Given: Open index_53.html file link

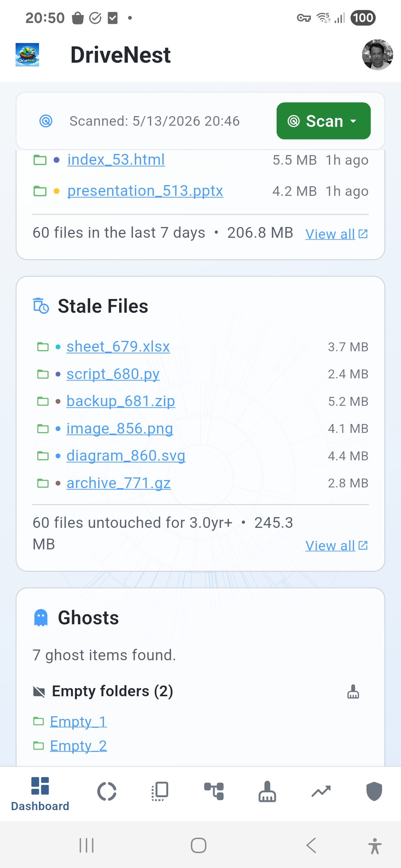Looking at the screenshot, I should [116, 160].
